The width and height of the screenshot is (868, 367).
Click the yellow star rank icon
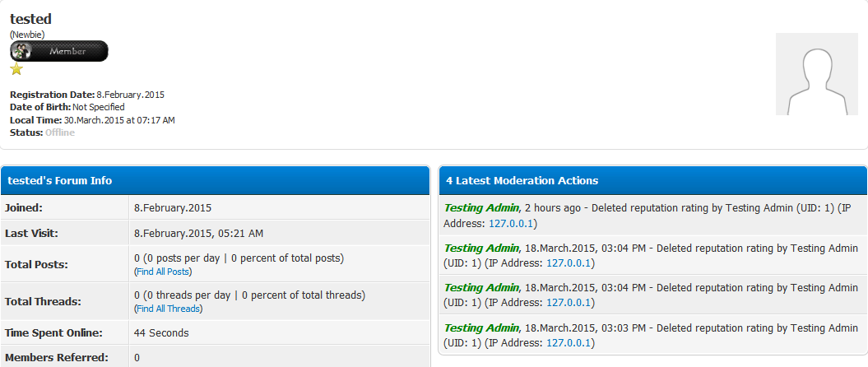tap(16, 70)
